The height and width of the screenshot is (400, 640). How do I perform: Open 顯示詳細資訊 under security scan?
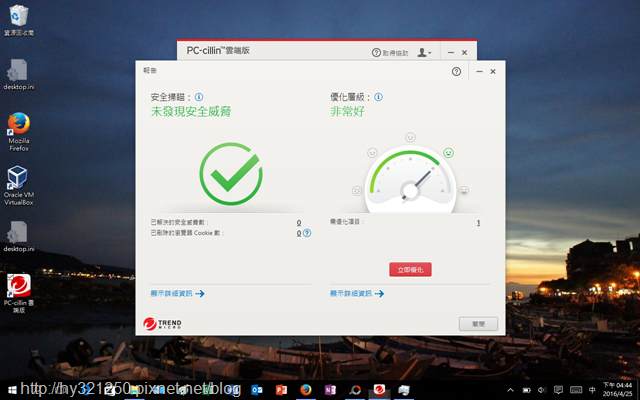178,293
